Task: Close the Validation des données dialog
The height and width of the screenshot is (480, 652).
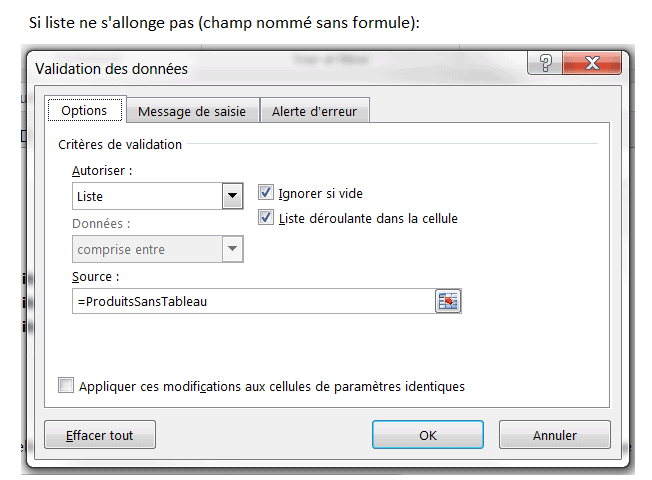Action: tap(592, 66)
